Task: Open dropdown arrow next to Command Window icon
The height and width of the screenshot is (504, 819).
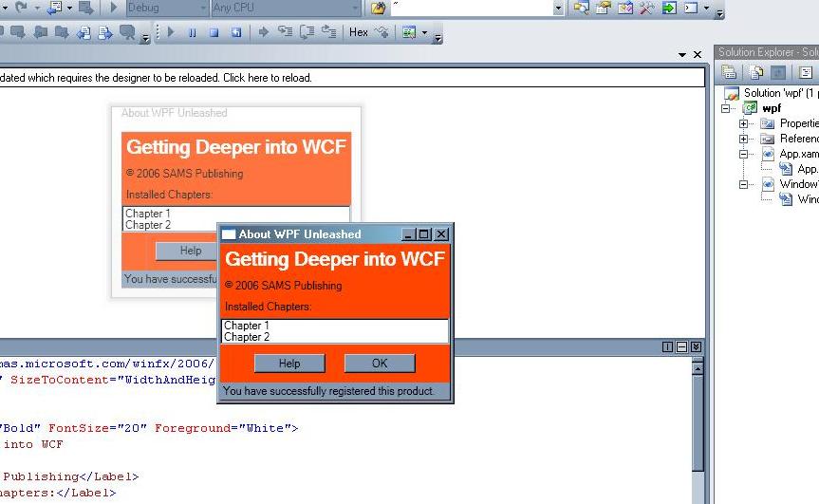Action: [706, 8]
